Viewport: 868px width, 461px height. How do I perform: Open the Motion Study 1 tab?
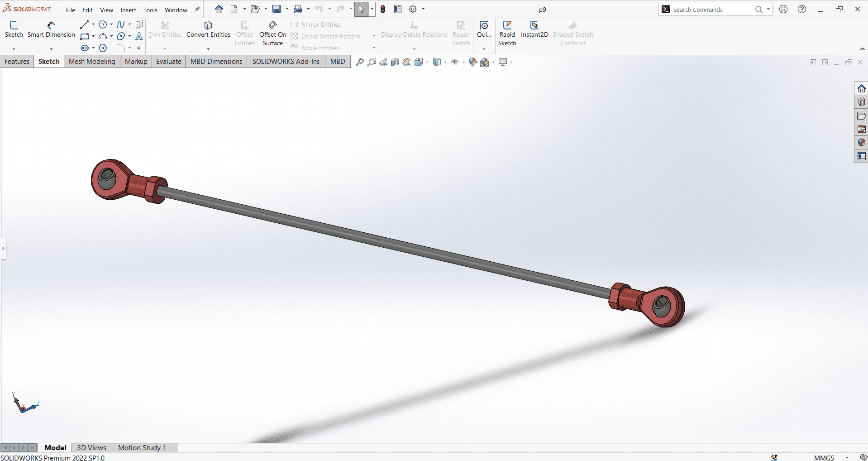coord(142,447)
